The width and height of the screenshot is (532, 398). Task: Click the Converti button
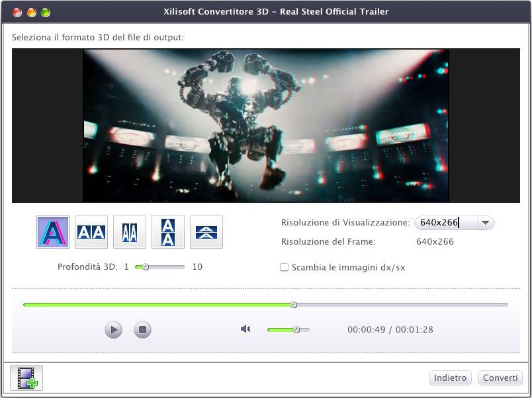(x=500, y=378)
